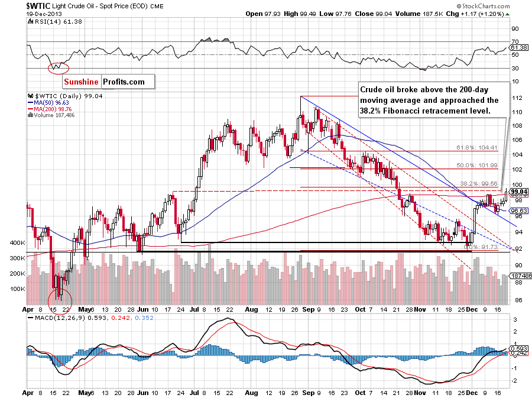Click the $WTIC ticker symbol title
Viewport: 532px width, 398px height.
click(38, 6)
